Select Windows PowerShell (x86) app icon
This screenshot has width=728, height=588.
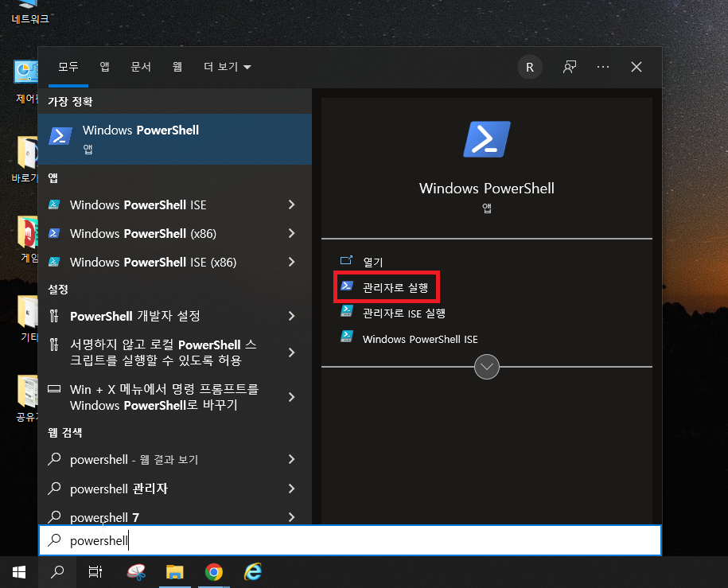pos(54,233)
